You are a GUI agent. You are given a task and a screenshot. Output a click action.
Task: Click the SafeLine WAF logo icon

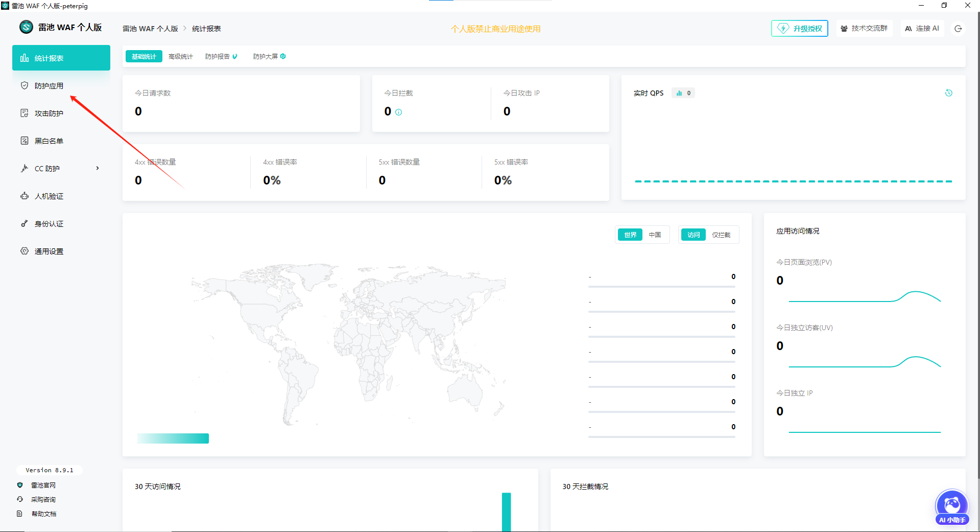(x=26, y=27)
